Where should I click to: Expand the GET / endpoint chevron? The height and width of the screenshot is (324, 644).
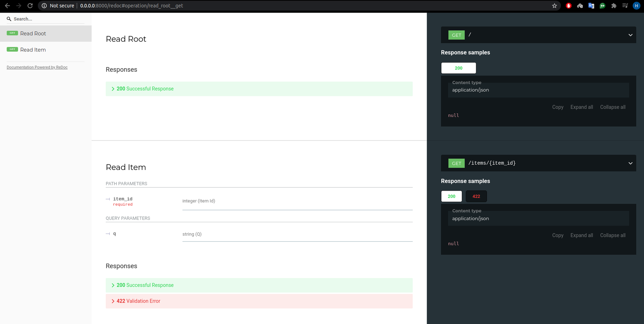point(630,35)
